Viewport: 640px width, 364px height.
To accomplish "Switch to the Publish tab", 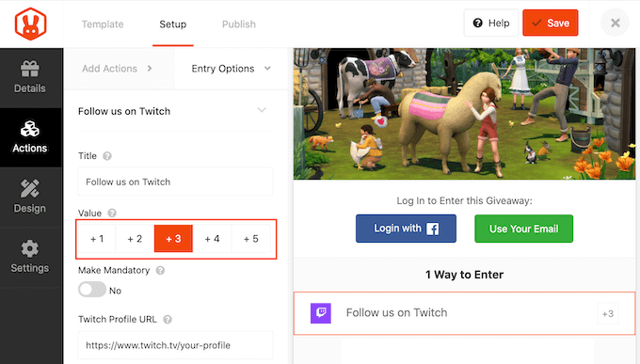I will (239, 24).
